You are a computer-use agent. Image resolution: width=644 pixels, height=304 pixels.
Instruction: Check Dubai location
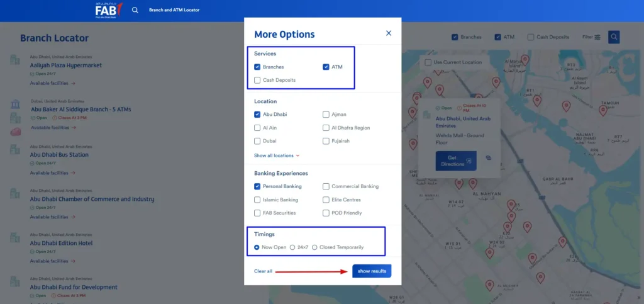(x=257, y=141)
